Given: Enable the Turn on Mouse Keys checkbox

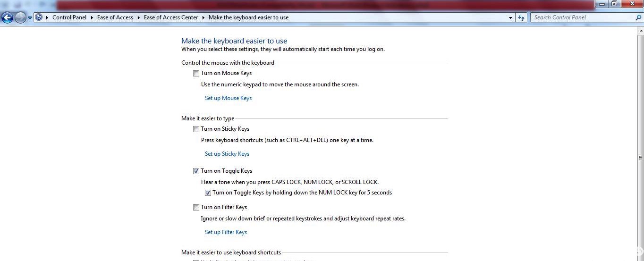Looking at the screenshot, I should (196, 73).
